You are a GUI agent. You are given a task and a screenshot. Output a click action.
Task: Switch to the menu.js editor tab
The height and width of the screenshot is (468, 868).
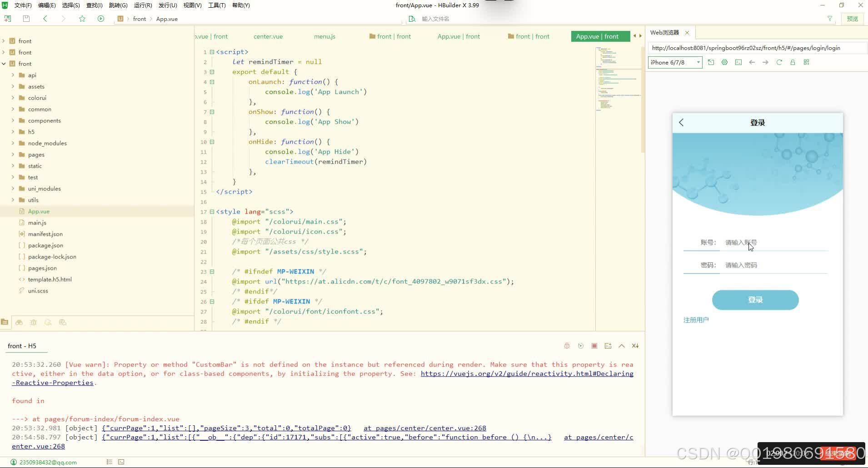(x=324, y=36)
